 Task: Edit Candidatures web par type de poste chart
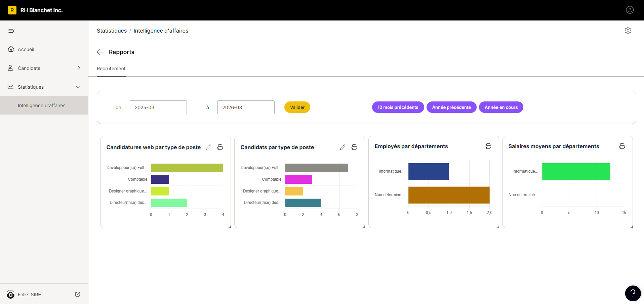[208, 147]
